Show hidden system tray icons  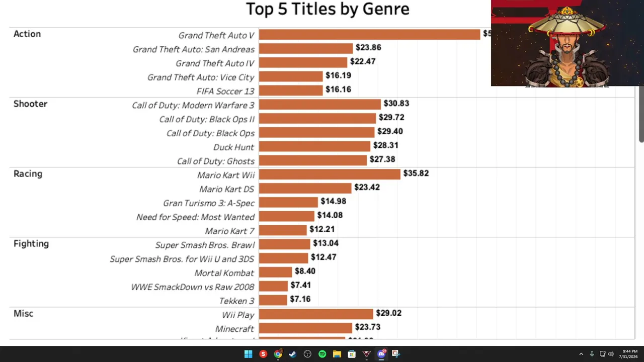(x=581, y=354)
